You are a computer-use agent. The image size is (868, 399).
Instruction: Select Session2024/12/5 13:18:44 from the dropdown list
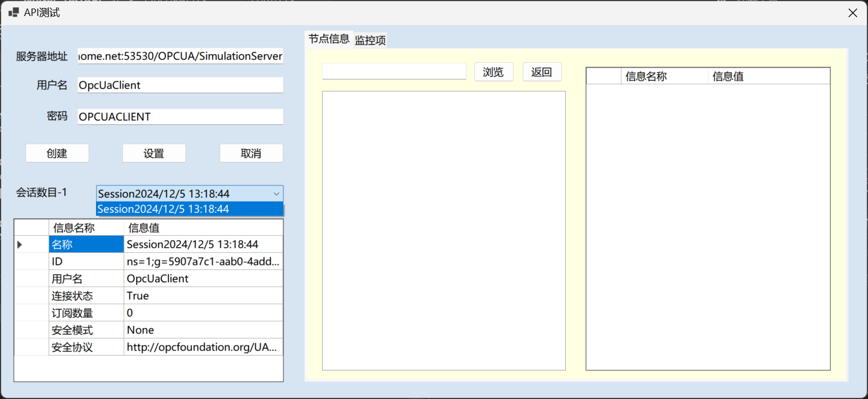click(190, 209)
